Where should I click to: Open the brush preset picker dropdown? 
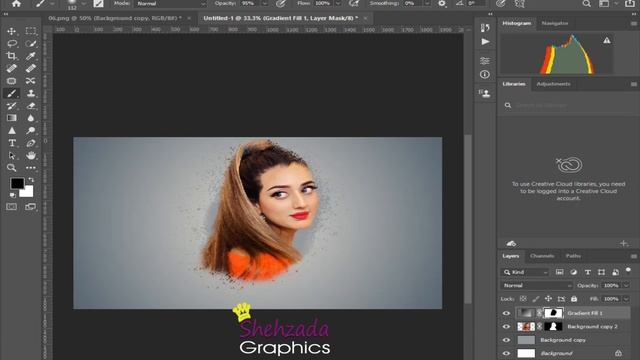(84, 4)
